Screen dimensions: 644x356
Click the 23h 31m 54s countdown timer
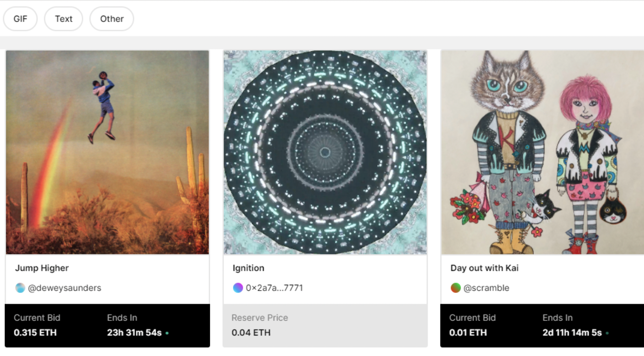click(134, 333)
